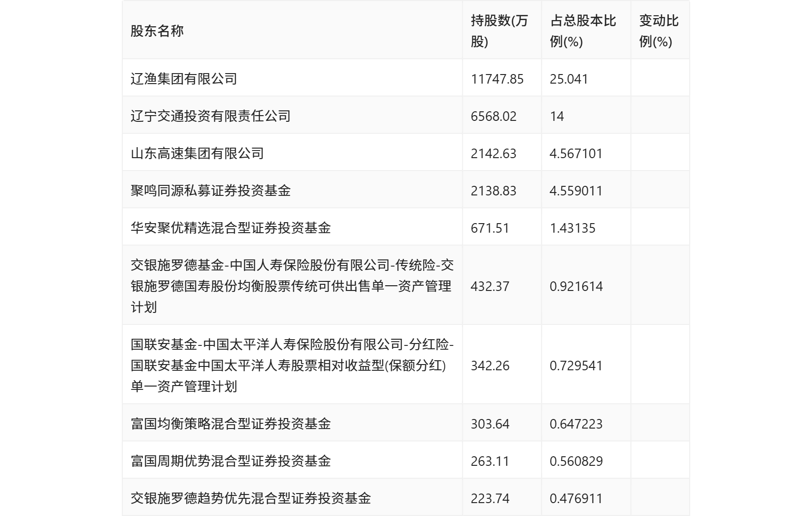Select shareholder 山东高速集团有限公司
The width and height of the screenshot is (812, 516).
tap(197, 153)
